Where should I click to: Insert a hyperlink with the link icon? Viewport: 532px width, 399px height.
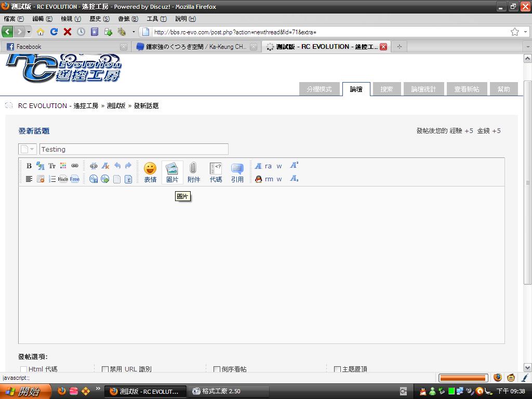(75, 166)
